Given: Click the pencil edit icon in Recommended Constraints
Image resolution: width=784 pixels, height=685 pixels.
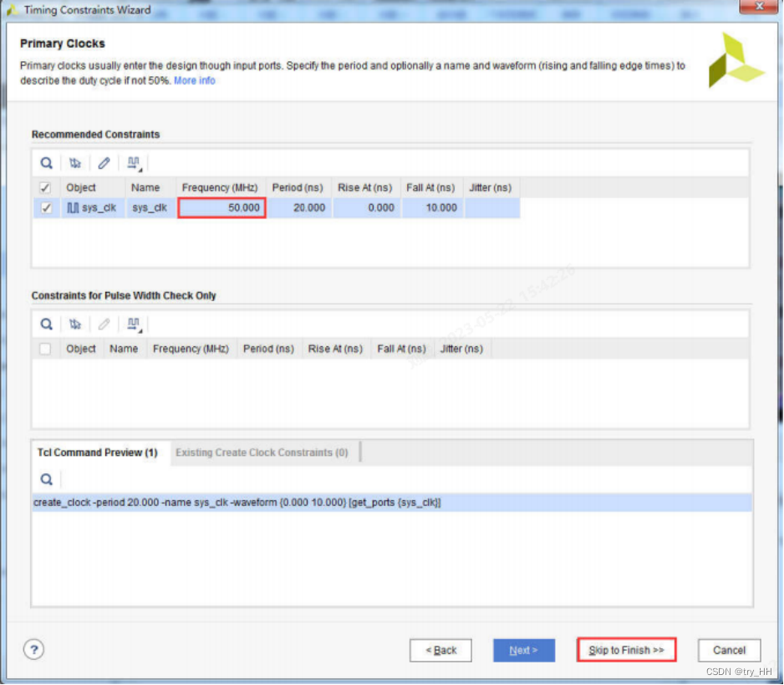Looking at the screenshot, I should (x=104, y=163).
